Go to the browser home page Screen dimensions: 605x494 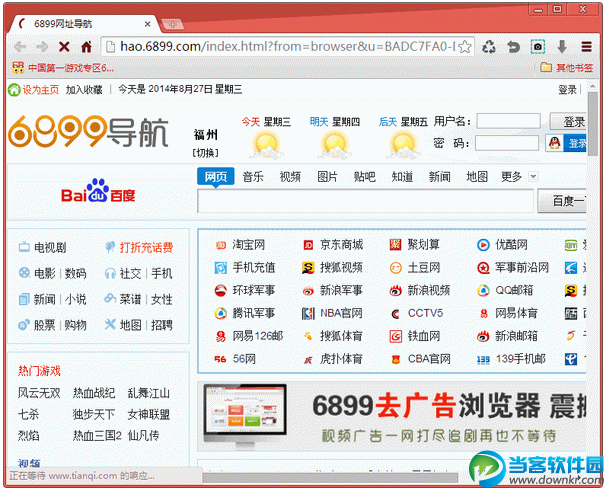point(86,47)
